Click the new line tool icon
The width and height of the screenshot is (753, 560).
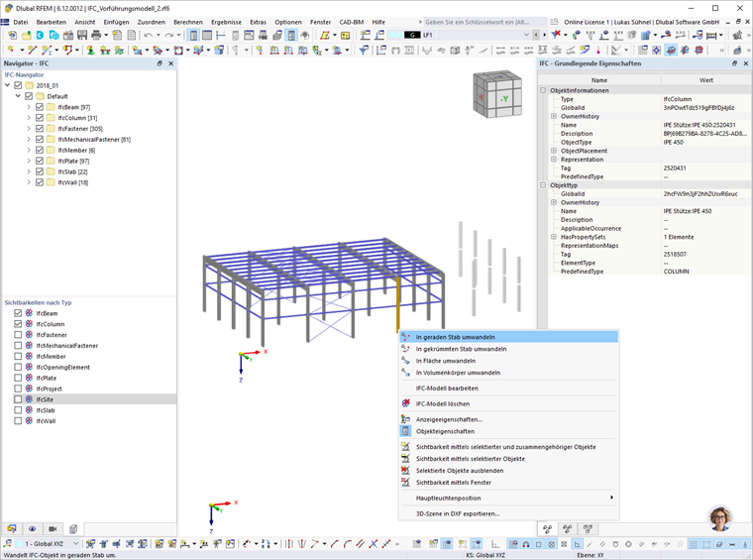pyautogui.click(x=32, y=50)
